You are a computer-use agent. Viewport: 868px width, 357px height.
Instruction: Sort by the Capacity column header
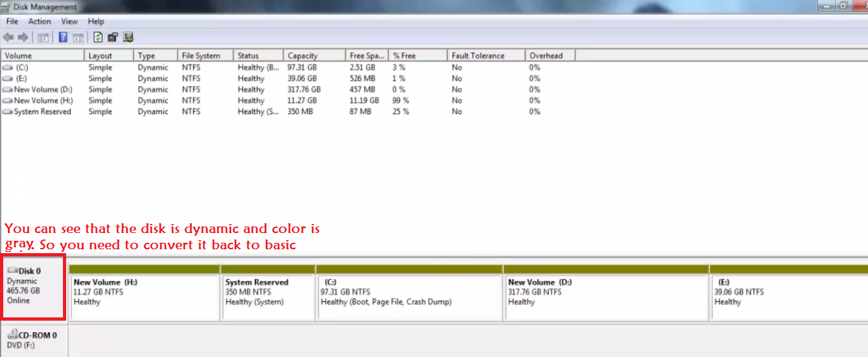[315, 56]
